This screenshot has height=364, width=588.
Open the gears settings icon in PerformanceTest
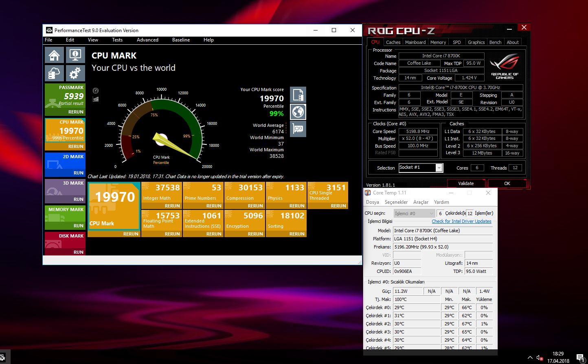[75, 73]
